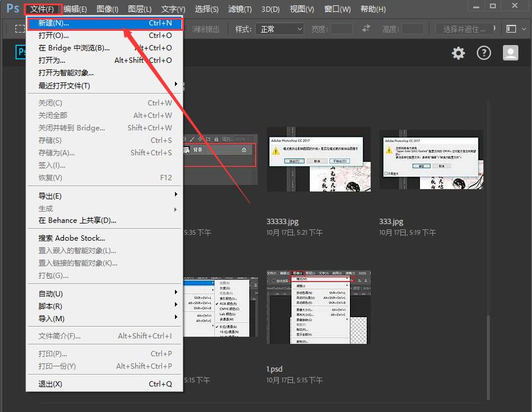The height and width of the screenshot is (412, 532).
Task: Select the rectangular marquee tool icon
Action: click(20, 29)
